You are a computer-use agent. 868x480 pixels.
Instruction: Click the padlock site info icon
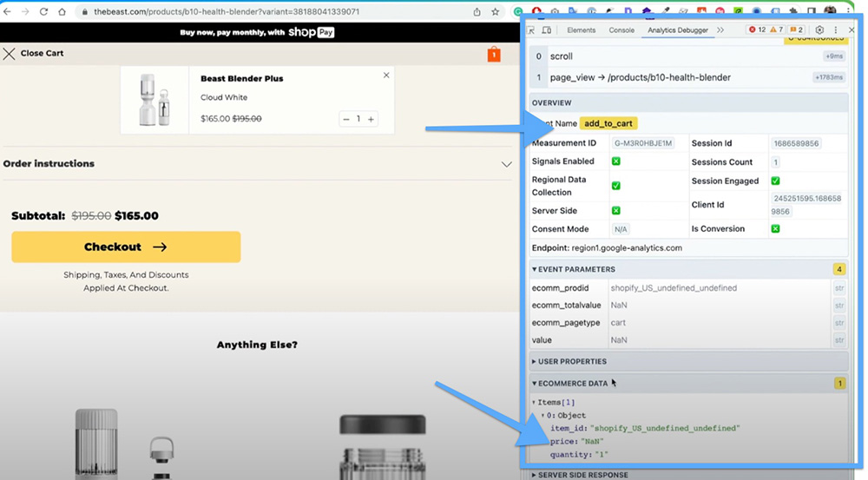tap(85, 11)
